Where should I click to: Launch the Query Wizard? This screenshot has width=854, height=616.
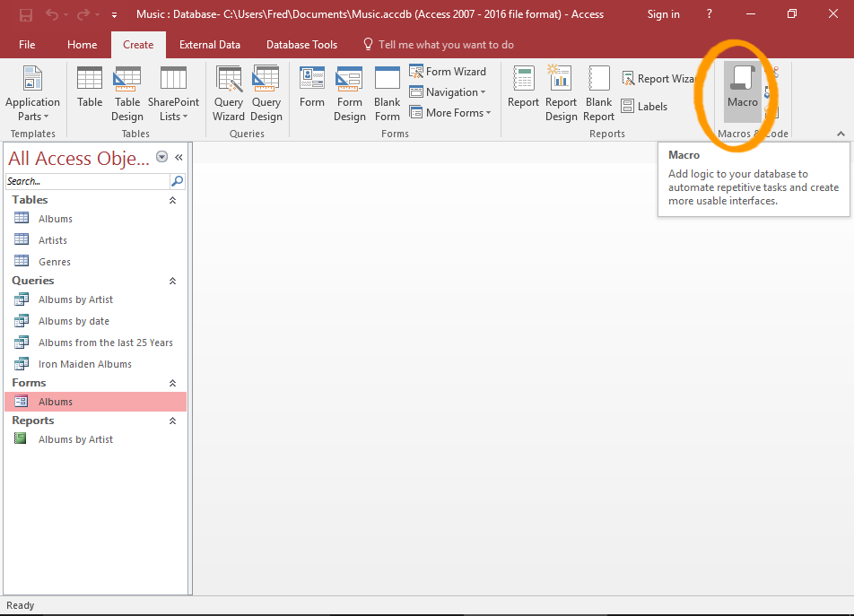point(228,93)
